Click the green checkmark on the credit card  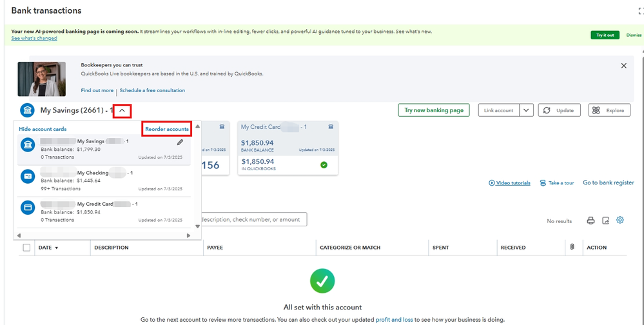324,165
